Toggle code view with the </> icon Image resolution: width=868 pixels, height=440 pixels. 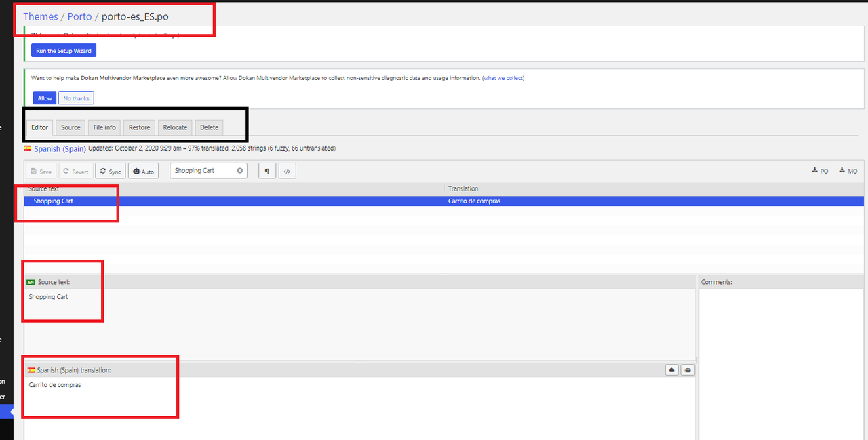pos(287,172)
